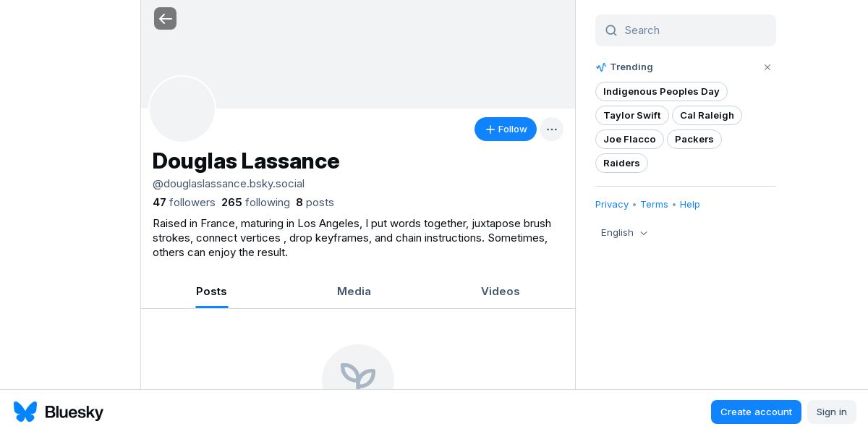Expand the English language dropdown
This screenshot has width=868, height=434.
point(624,233)
